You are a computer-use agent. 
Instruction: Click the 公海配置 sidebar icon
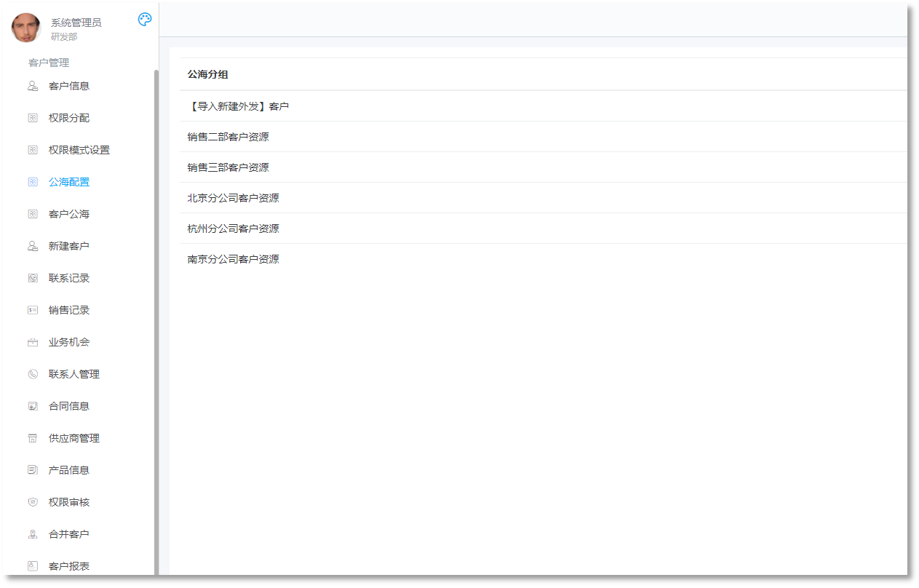tap(33, 182)
